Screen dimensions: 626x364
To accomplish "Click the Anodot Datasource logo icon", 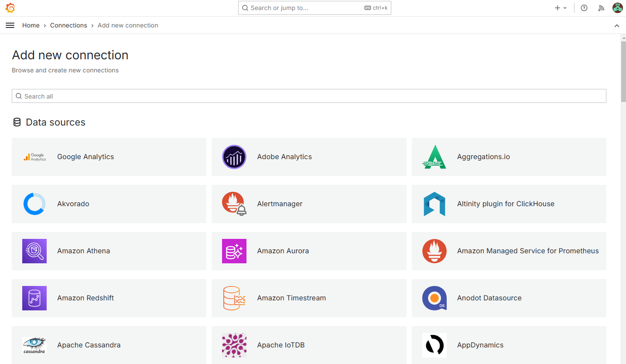I will click(x=434, y=298).
